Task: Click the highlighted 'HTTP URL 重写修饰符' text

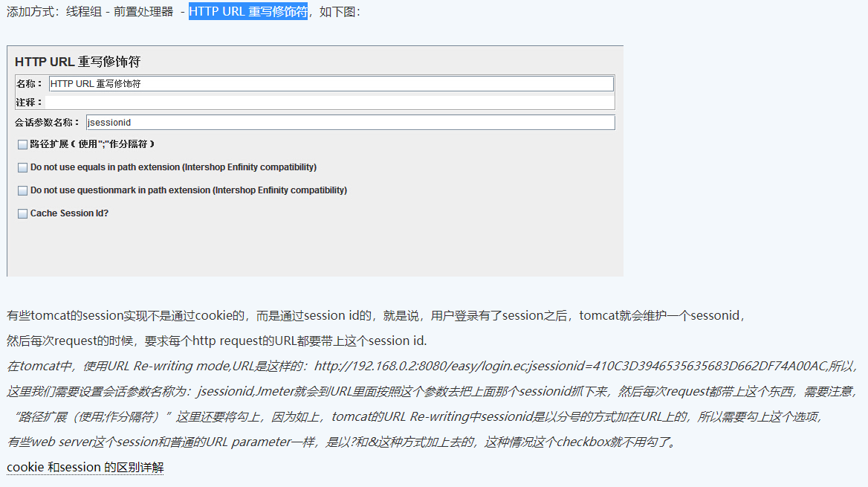Action: click(246, 11)
